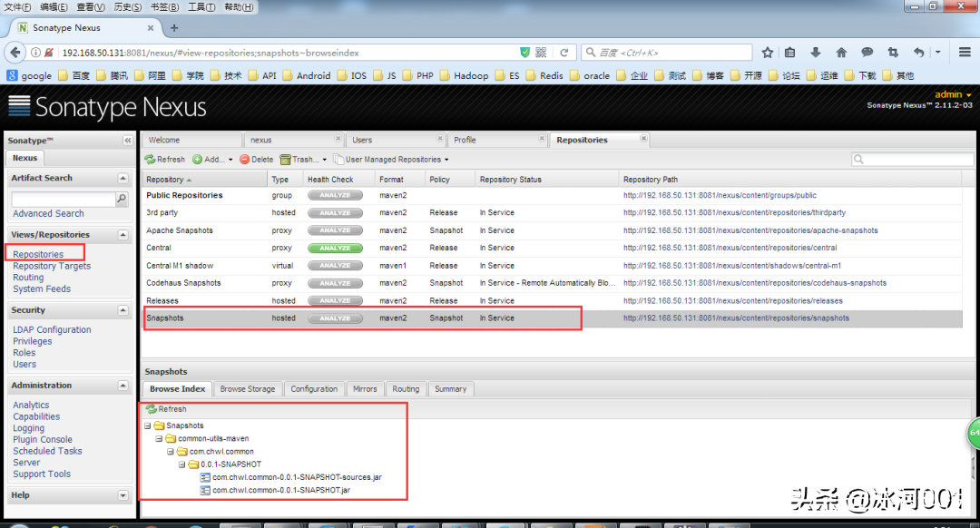Screen dimensions: 980x528
Task: Collapse the com.chwl.common tree node
Action: click(x=171, y=451)
